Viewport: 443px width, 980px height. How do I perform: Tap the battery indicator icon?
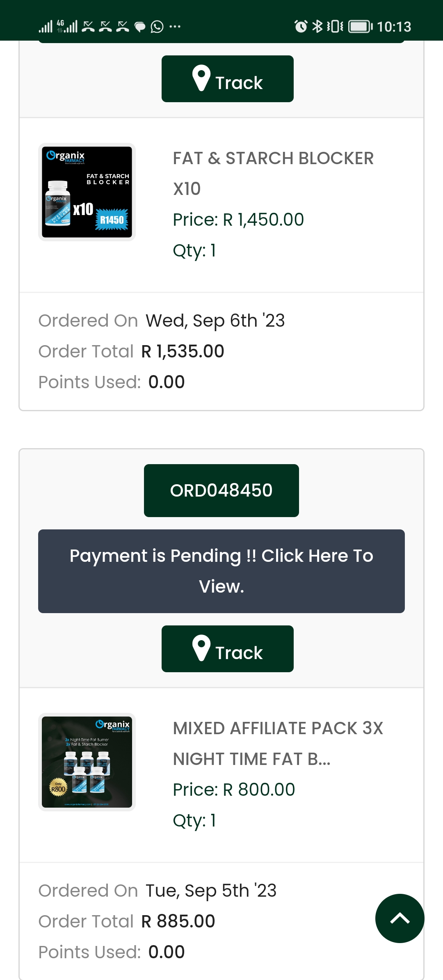pos(361,27)
